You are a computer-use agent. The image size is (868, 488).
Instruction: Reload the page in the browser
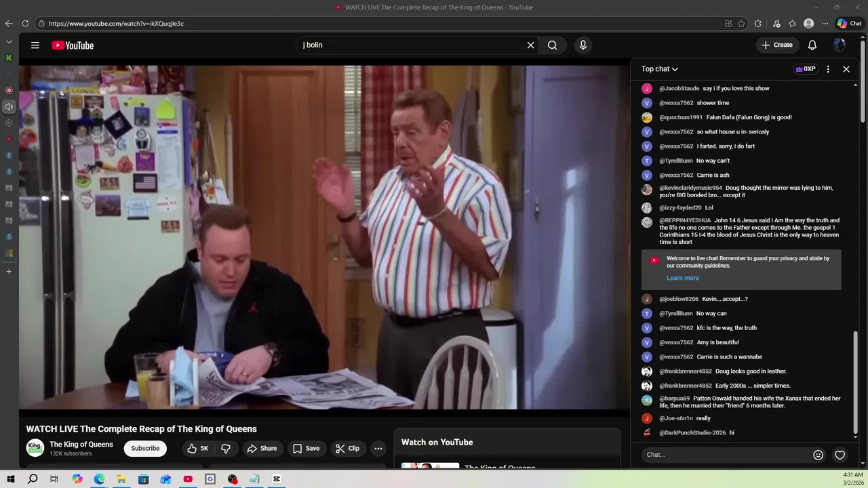[x=25, y=24]
